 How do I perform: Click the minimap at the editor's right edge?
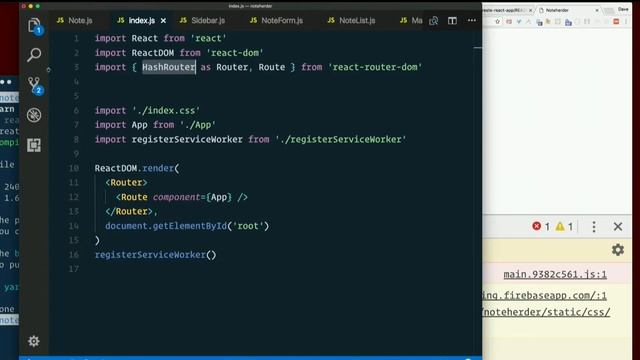(x=478, y=48)
